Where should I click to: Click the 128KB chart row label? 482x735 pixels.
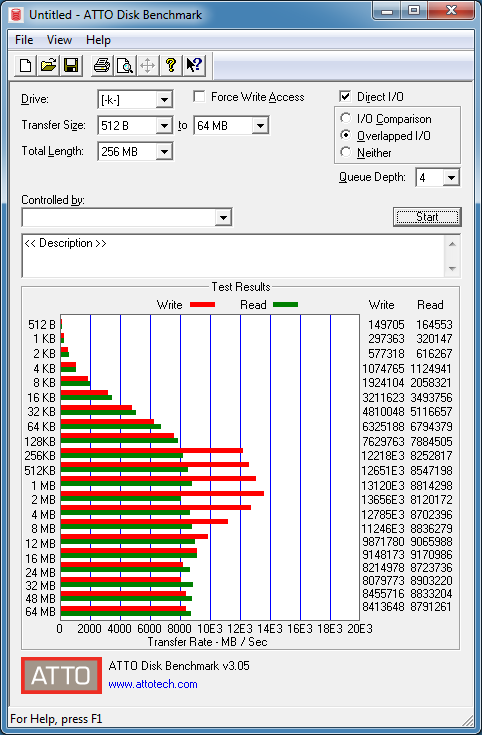(40, 442)
